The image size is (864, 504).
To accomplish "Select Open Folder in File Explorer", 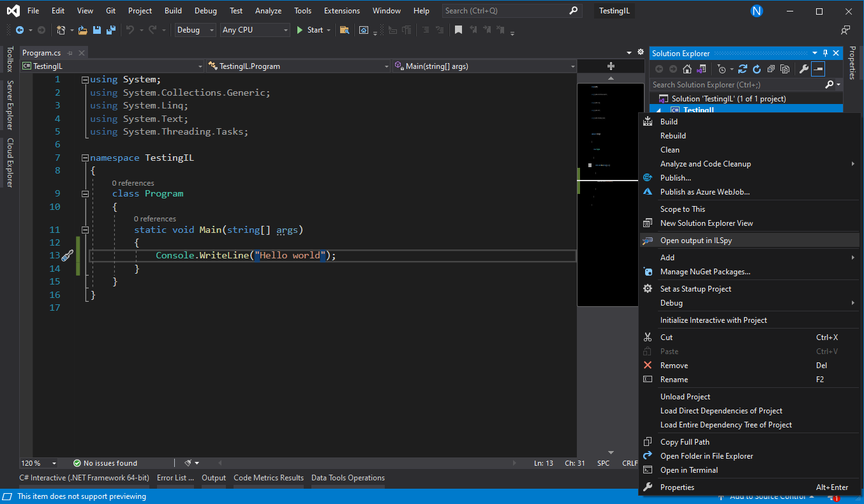I will point(749,456).
